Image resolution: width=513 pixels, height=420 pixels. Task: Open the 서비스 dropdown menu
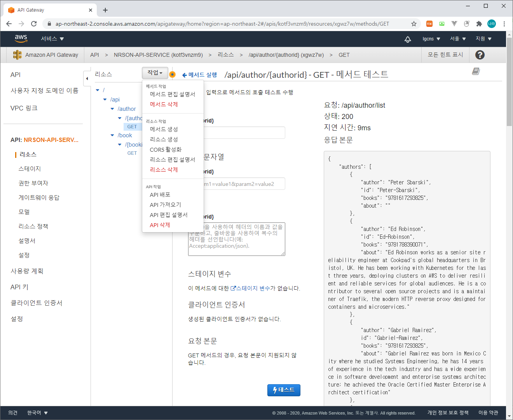(52, 38)
